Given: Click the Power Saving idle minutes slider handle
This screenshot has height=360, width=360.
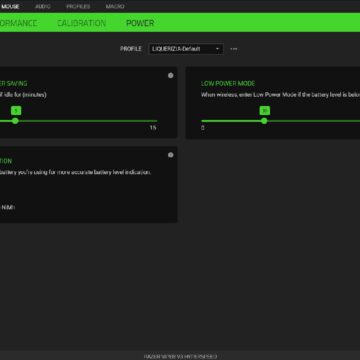Looking at the screenshot, I should 15,121.
